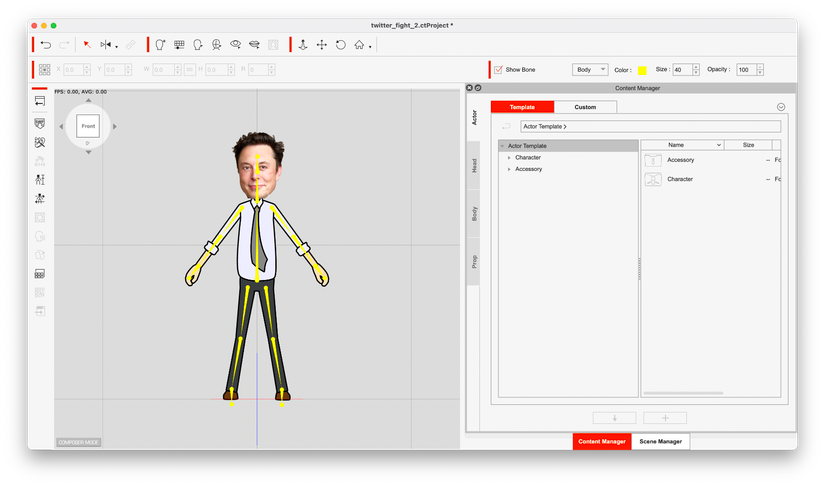Click the Mirror flip tool icon
The height and width of the screenshot is (486, 825).
pos(106,45)
